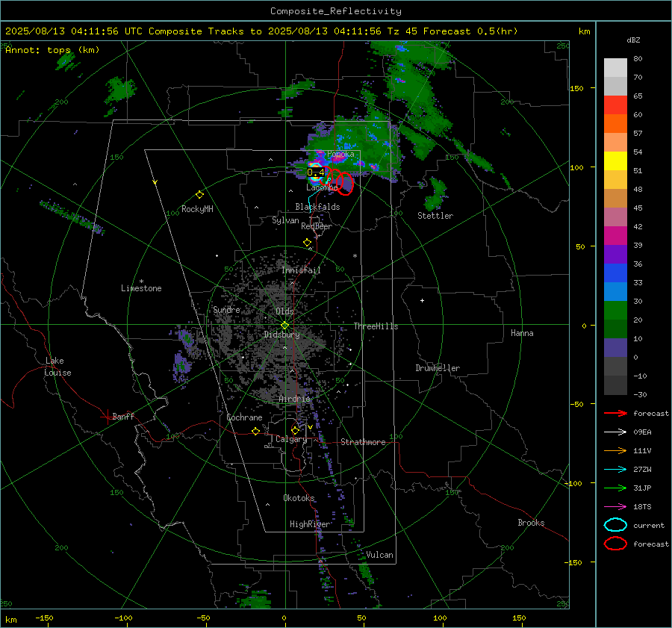Click the Calgary city label

point(291,439)
